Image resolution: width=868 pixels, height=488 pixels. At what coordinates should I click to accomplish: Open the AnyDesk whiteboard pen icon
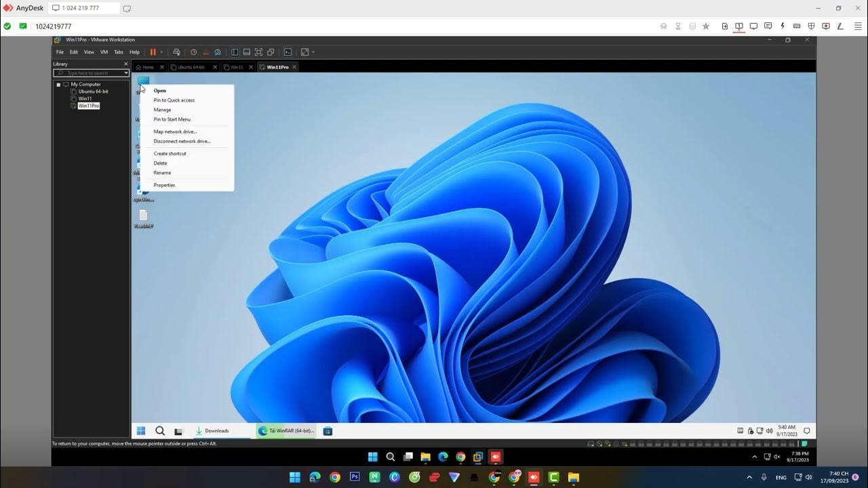840,26
